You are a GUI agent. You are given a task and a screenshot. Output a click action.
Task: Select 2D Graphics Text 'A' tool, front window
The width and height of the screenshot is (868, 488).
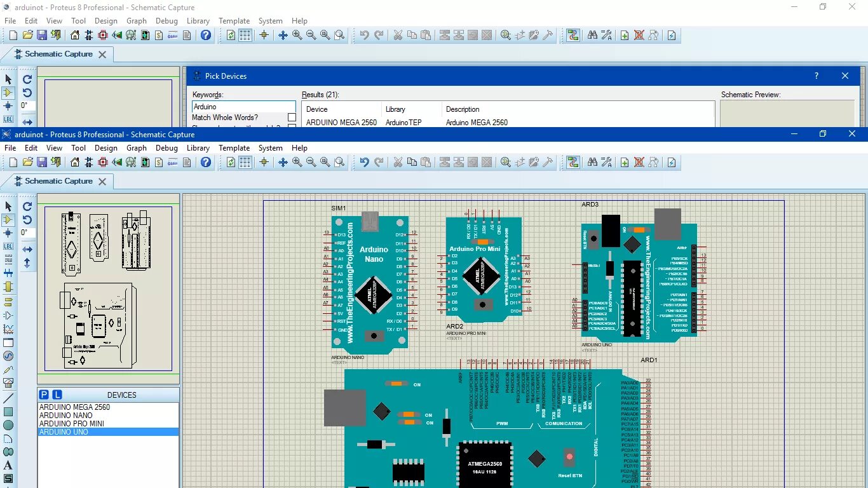tap(8, 465)
